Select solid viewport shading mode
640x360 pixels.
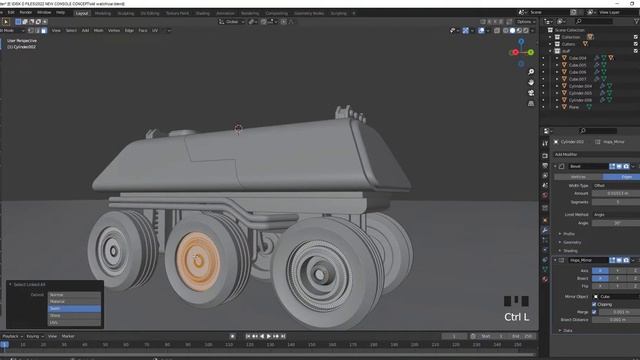click(x=512, y=31)
